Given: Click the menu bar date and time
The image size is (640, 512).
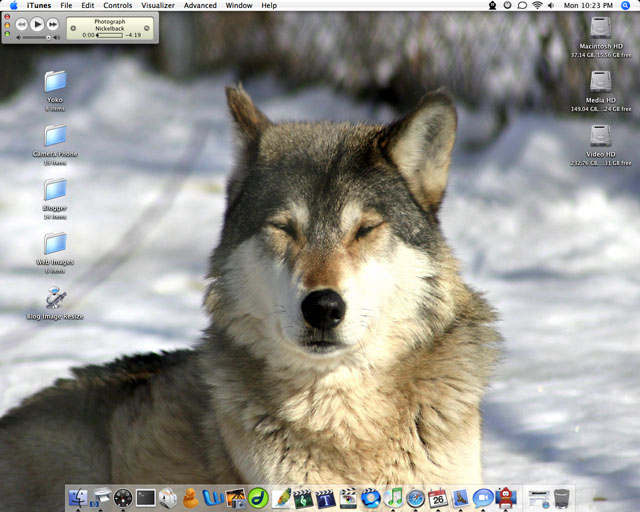Looking at the screenshot, I should click(588, 5).
